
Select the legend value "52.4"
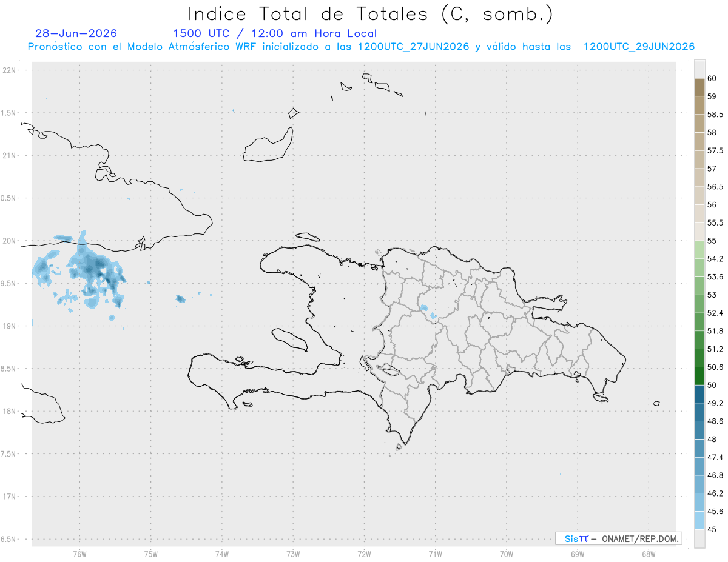(715, 313)
